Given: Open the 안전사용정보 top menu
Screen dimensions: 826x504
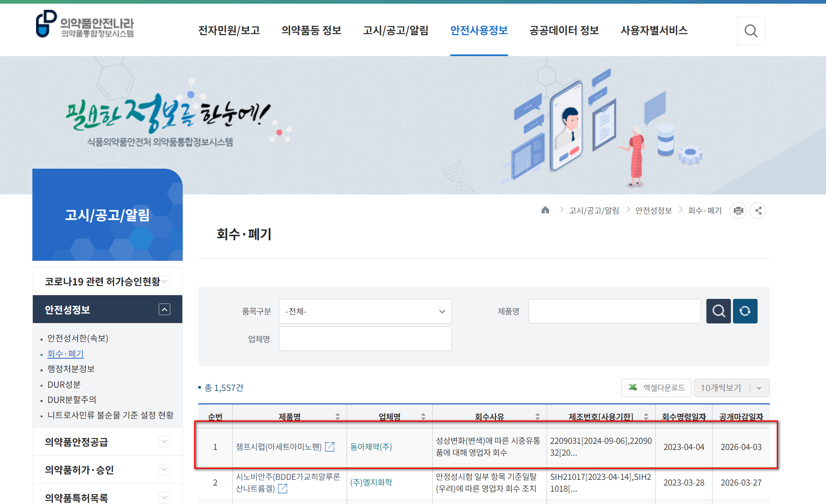Looking at the screenshot, I should [x=479, y=30].
